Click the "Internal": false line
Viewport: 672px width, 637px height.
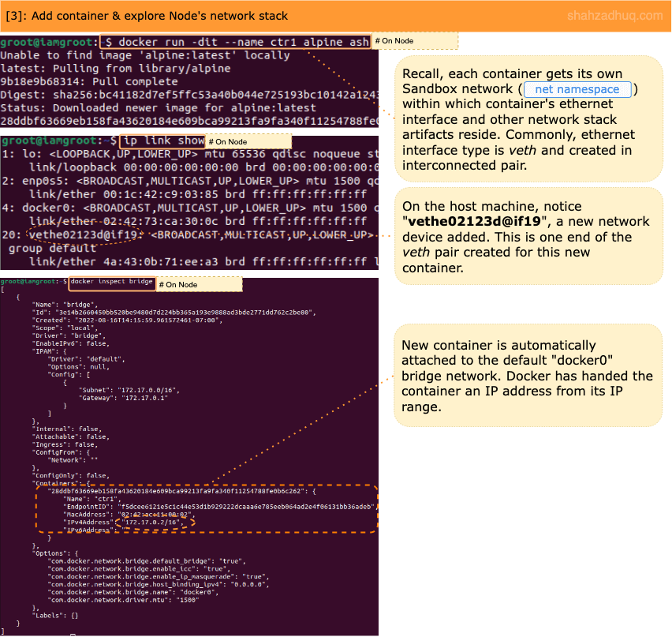click(67, 429)
